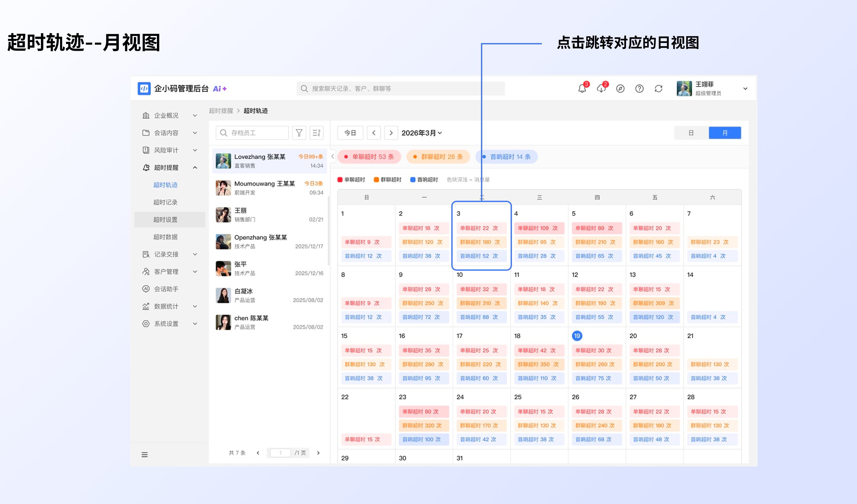Viewport: 857px width, 504px height.
Task: Toggle 群聊超时 26 条 filter chip
Action: point(438,157)
